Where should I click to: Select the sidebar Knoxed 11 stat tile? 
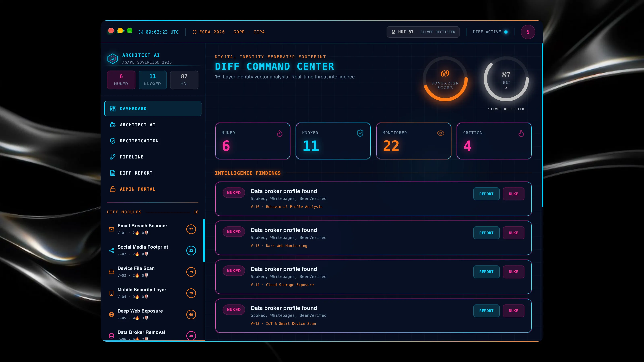(153, 80)
